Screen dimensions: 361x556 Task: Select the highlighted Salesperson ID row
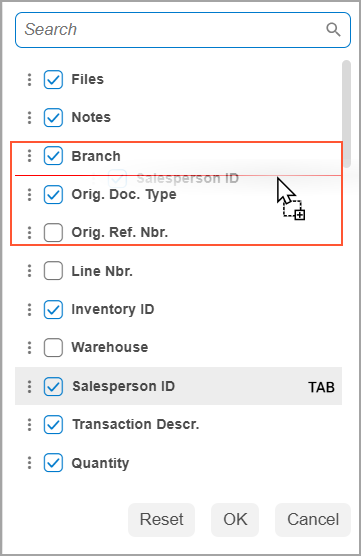[178, 386]
